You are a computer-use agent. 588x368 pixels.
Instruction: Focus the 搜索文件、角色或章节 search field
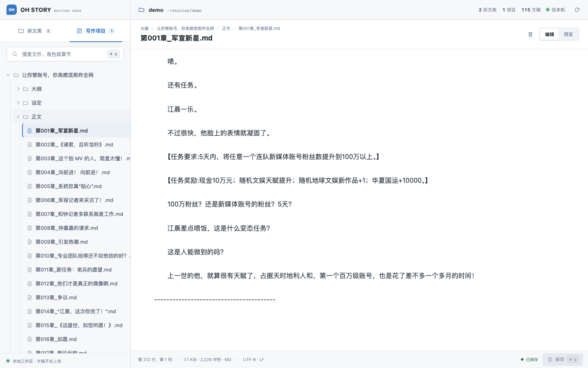pos(65,54)
